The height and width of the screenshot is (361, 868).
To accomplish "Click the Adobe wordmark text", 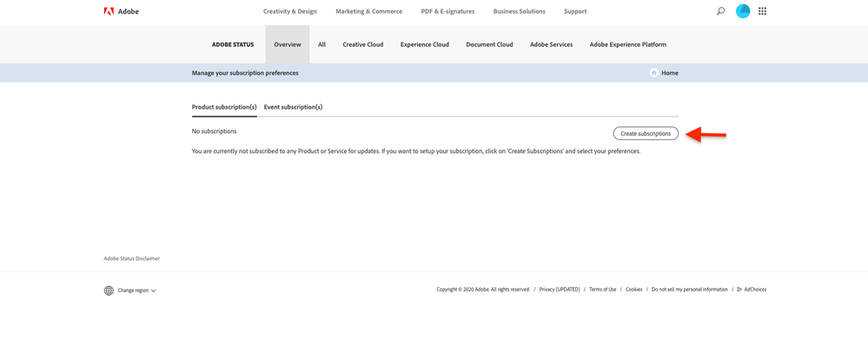I will 129,11.
